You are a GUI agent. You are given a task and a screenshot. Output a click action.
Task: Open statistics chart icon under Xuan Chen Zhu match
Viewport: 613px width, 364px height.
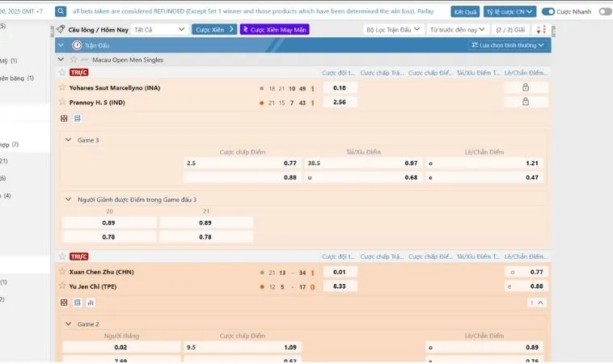(91, 303)
